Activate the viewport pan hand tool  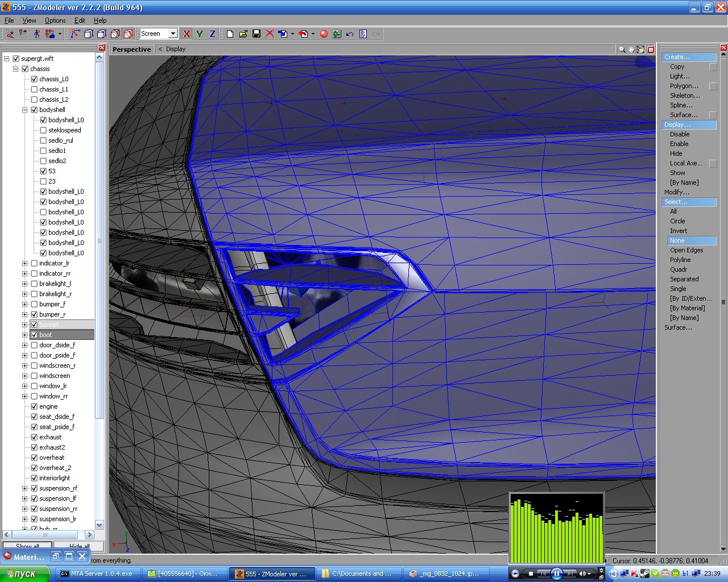(631, 49)
